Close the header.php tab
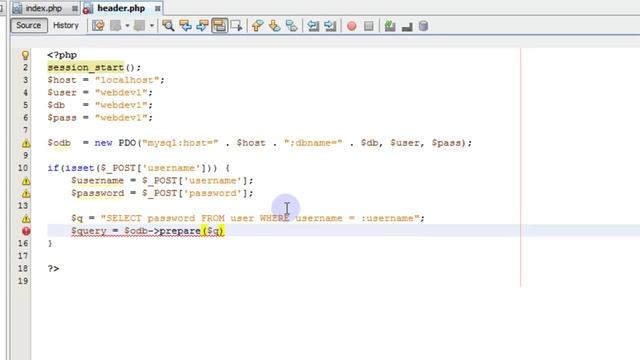The height and width of the screenshot is (360, 640). pyautogui.click(x=158, y=8)
